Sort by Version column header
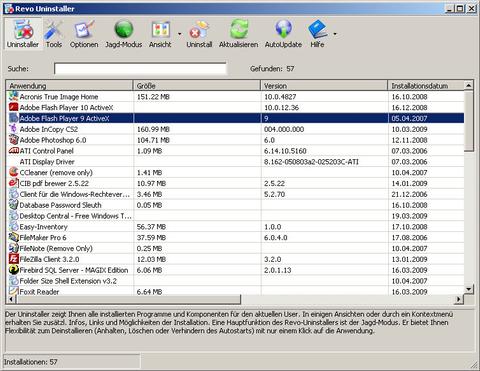Image resolution: width=480 pixels, height=371 pixels. coord(324,86)
